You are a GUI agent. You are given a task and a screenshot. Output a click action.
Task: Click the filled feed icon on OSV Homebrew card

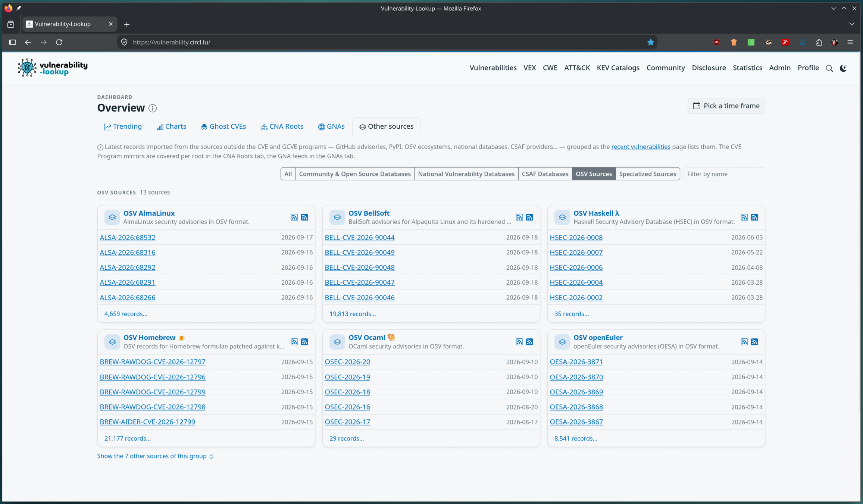tap(304, 342)
